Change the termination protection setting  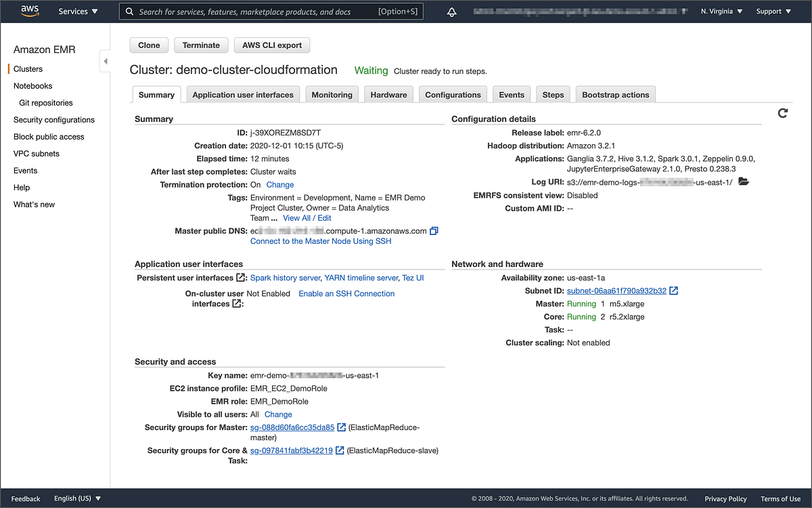pyautogui.click(x=279, y=184)
